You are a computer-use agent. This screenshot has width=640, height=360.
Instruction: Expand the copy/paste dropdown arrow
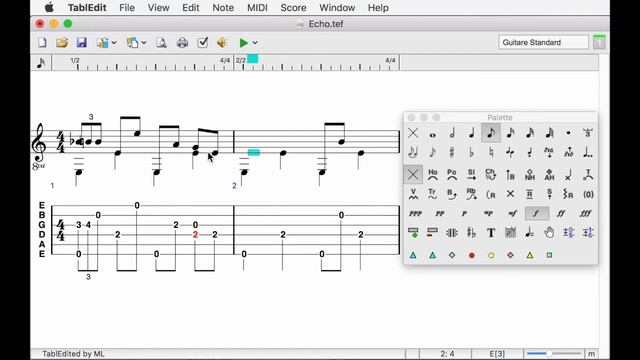pos(144,42)
